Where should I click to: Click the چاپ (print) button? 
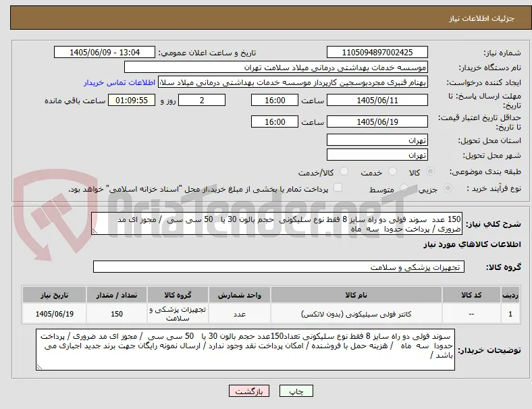[x=296, y=391]
